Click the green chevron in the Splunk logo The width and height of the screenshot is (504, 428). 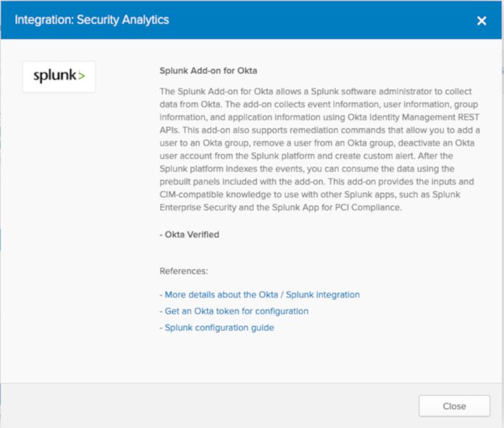81,76
